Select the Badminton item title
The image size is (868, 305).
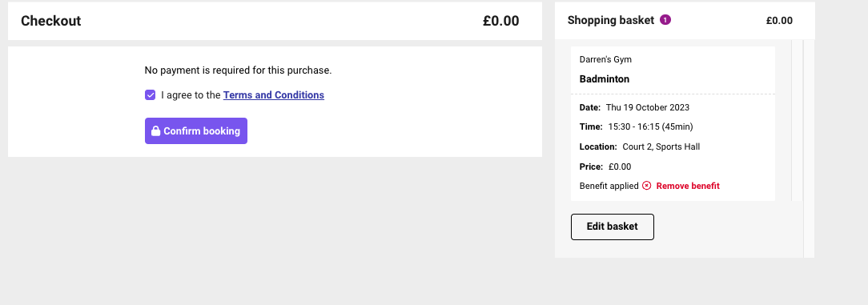pos(604,79)
